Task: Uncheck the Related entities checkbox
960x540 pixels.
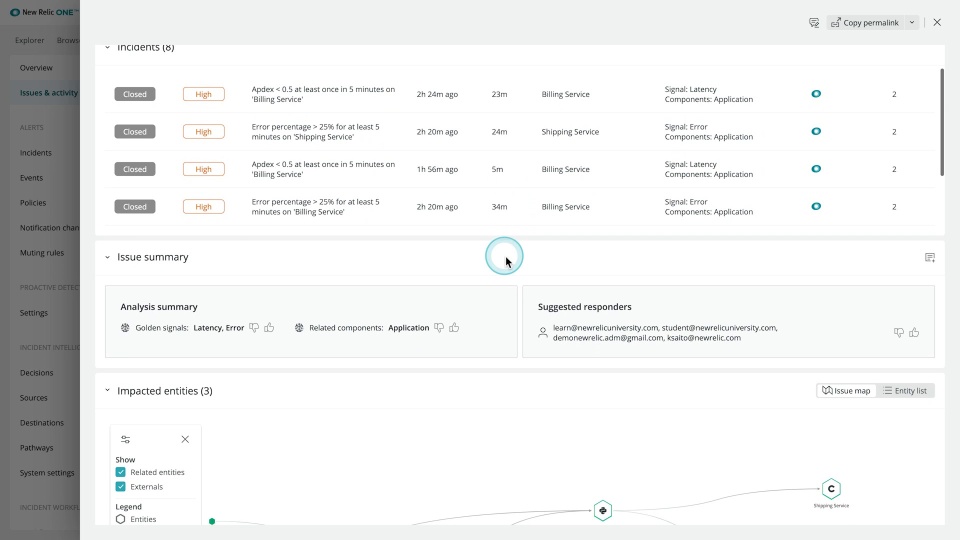Action: pyautogui.click(x=121, y=472)
